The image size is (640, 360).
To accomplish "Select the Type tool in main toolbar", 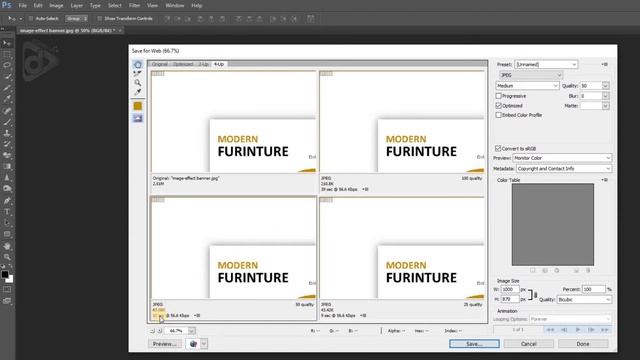I will coord(7,212).
